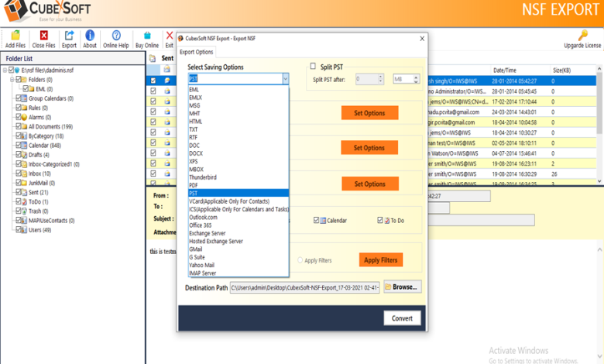
Task: Toggle the Inbox (10) folder checkbox
Action: coord(18,173)
